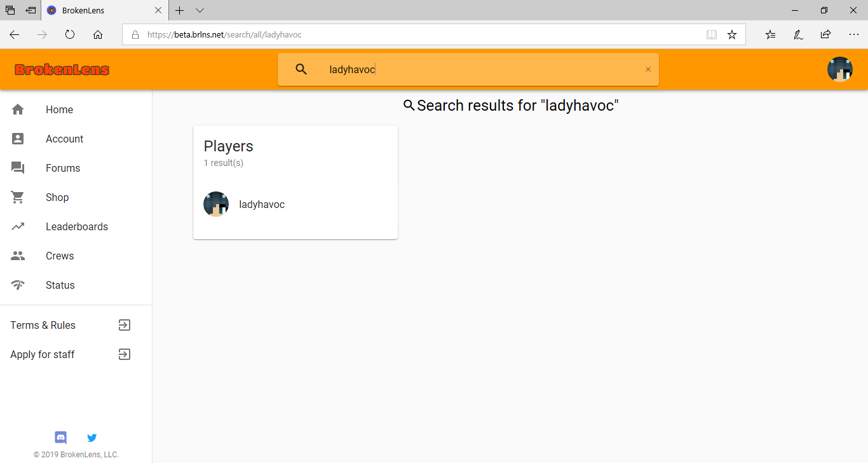The image size is (868, 463).
Task: Open the user avatar in the header
Action: click(x=839, y=69)
